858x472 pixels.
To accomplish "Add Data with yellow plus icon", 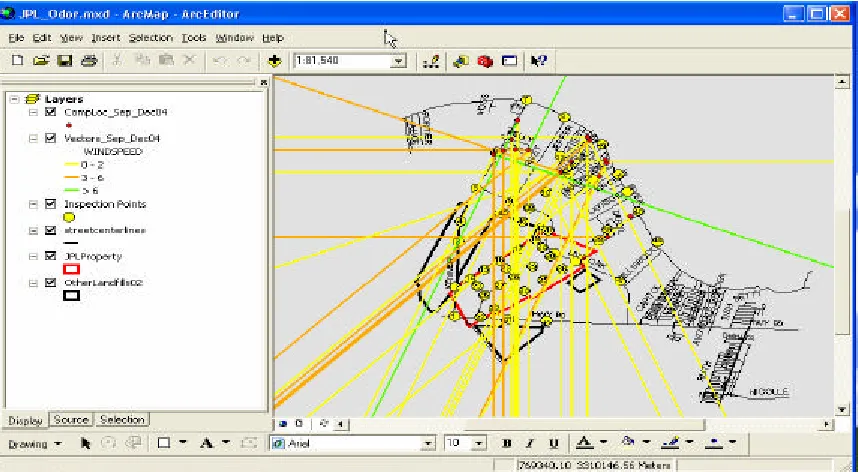I will click(x=274, y=61).
